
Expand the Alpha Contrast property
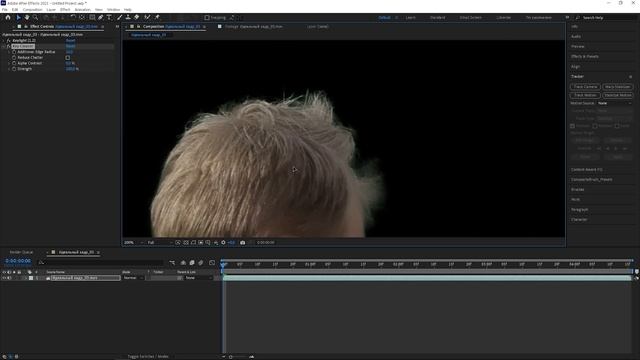pos(9,63)
